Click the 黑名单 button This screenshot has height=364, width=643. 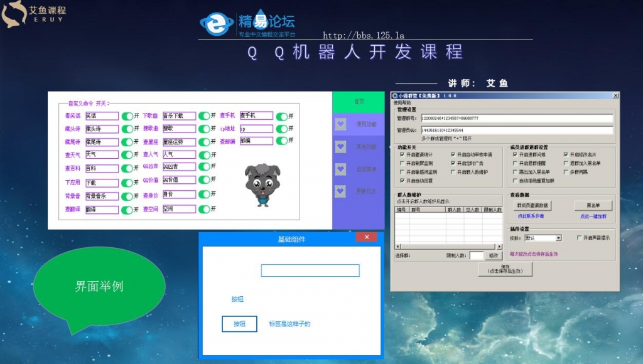coord(592,205)
